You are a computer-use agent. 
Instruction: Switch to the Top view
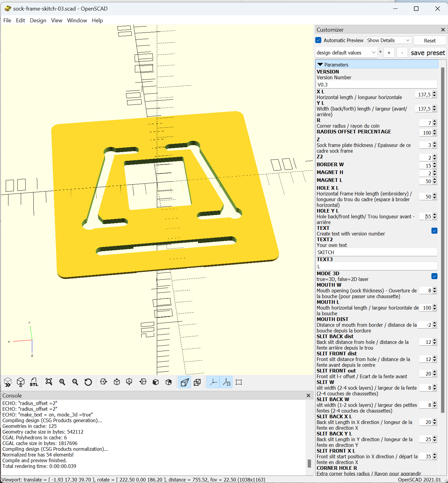tap(117, 382)
